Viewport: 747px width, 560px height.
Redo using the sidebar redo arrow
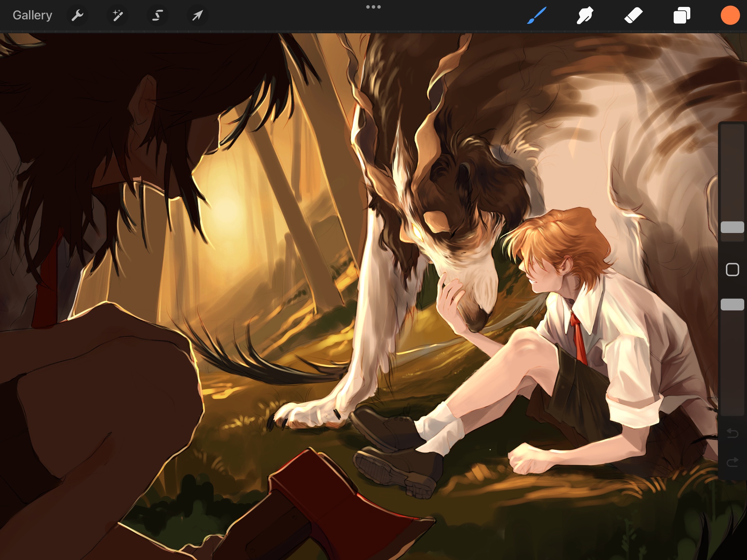click(732, 462)
